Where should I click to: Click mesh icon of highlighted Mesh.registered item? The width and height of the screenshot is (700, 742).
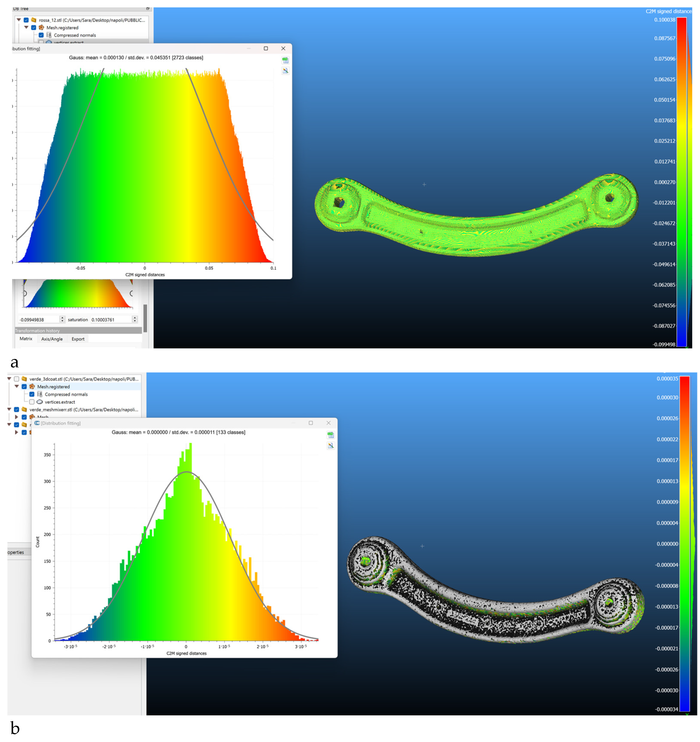[32, 387]
